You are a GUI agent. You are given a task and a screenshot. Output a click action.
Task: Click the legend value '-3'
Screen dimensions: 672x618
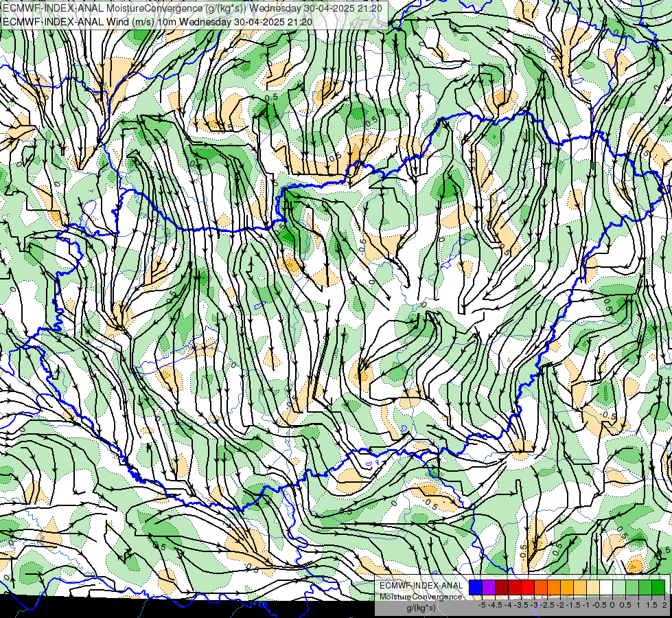click(x=534, y=605)
